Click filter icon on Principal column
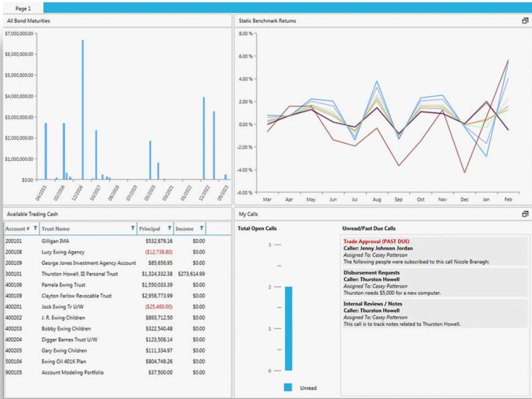The image size is (532, 399). pyautogui.click(x=170, y=228)
